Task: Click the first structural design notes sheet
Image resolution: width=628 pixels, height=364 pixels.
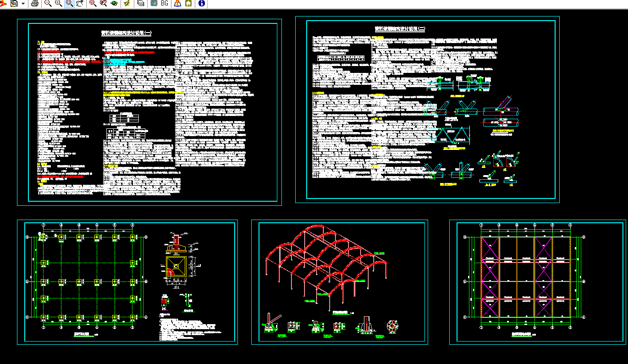Action: [x=149, y=112]
